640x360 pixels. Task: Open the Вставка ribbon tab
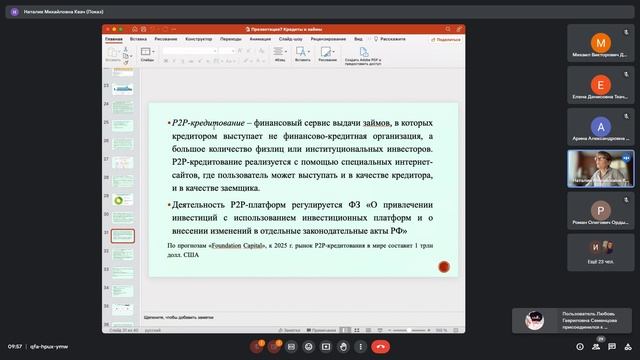(x=138, y=39)
